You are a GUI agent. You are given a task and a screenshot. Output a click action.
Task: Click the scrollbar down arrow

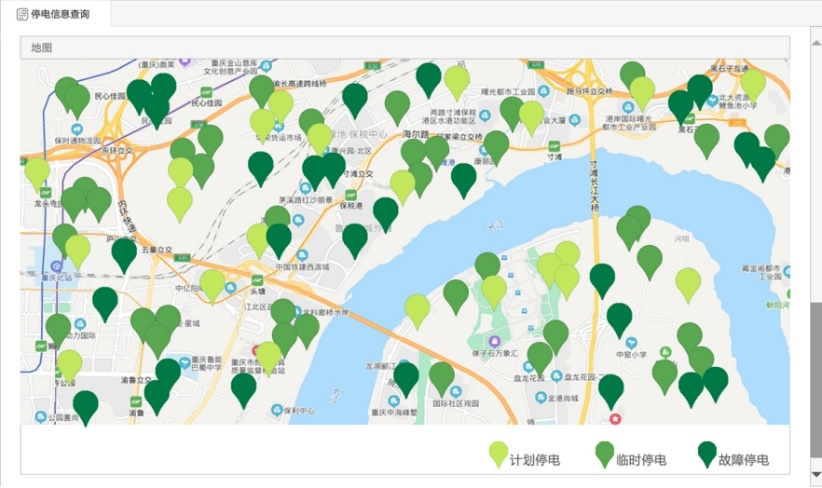(x=814, y=474)
